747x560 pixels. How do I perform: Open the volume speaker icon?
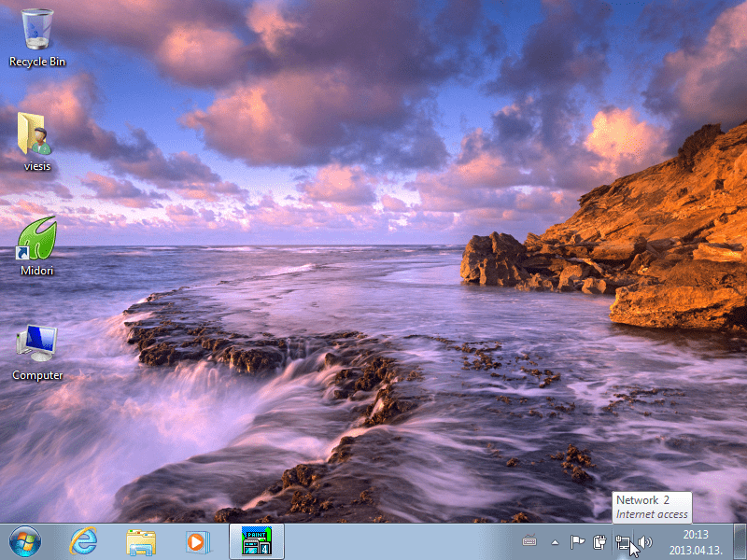click(x=644, y=542)
